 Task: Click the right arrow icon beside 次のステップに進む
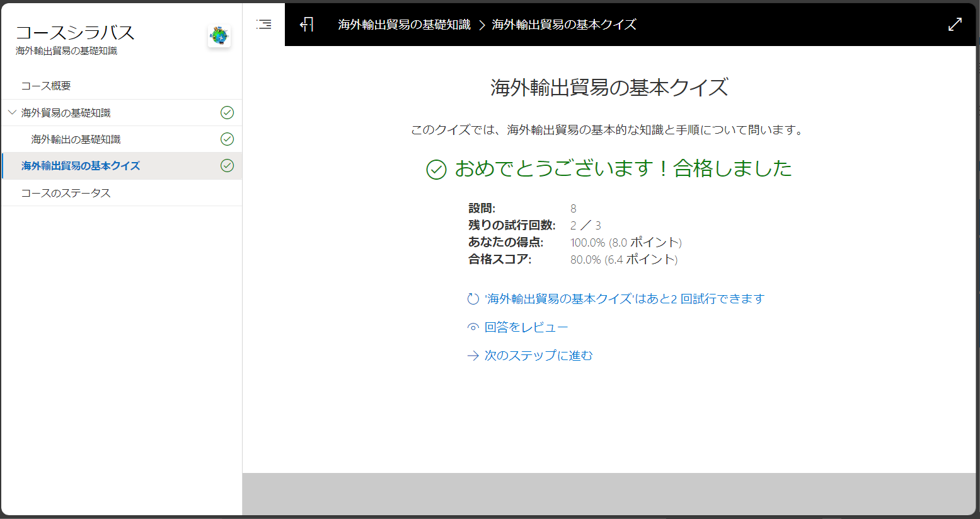(x=473, y=356)
